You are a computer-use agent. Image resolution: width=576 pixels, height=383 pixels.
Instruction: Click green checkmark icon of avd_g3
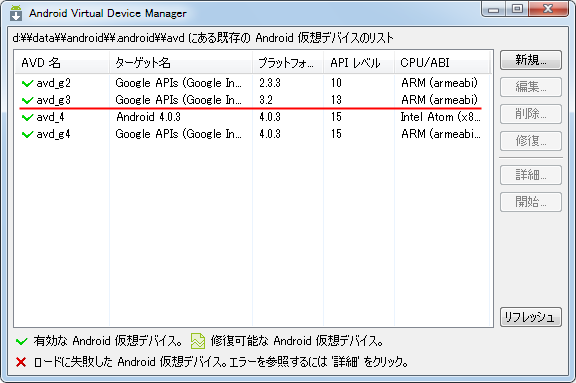28,100
